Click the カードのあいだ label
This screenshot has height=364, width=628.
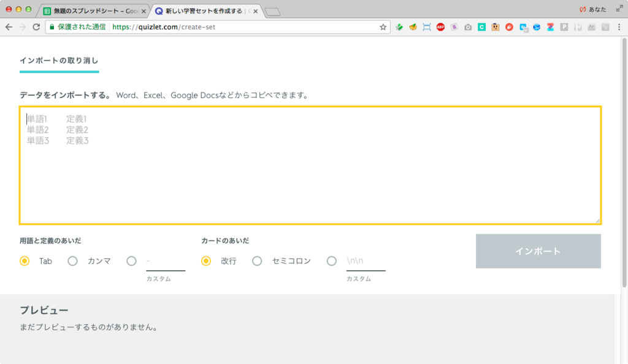(x=225, y=241)
